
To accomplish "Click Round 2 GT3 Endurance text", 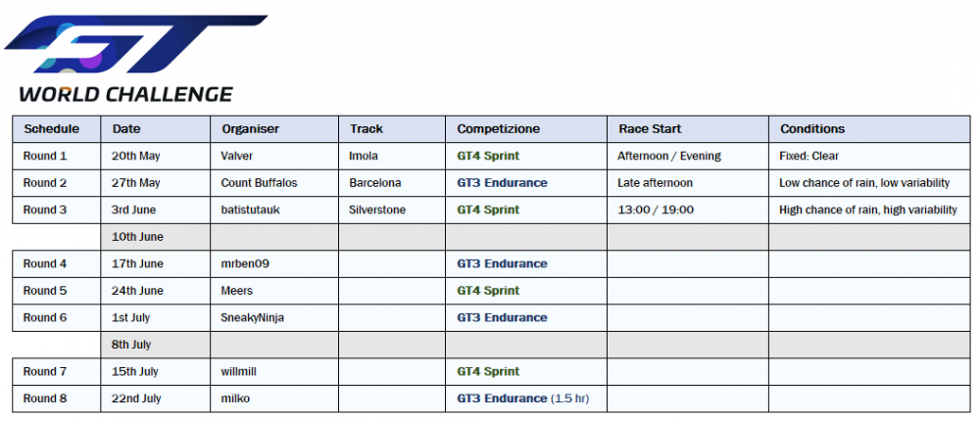I will point(502,183).
